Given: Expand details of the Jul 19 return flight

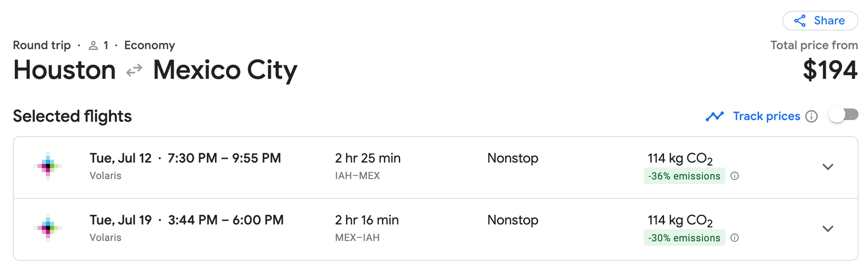Looking at the screenshot, I should tap(828, 228).
